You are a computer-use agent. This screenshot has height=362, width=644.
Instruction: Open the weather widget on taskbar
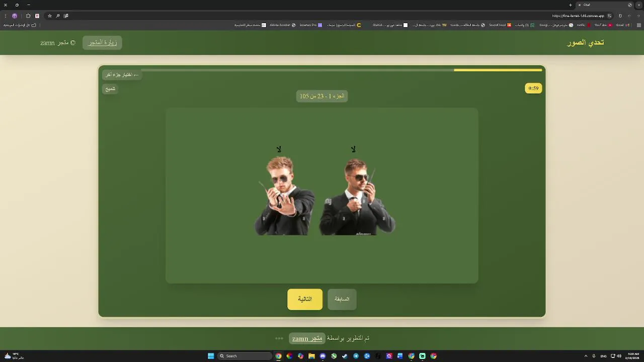(14, 356)
